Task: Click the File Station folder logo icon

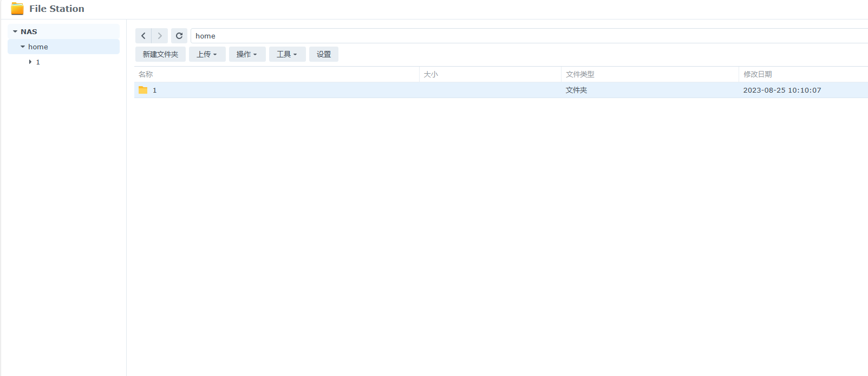Action: coord(17,9)
